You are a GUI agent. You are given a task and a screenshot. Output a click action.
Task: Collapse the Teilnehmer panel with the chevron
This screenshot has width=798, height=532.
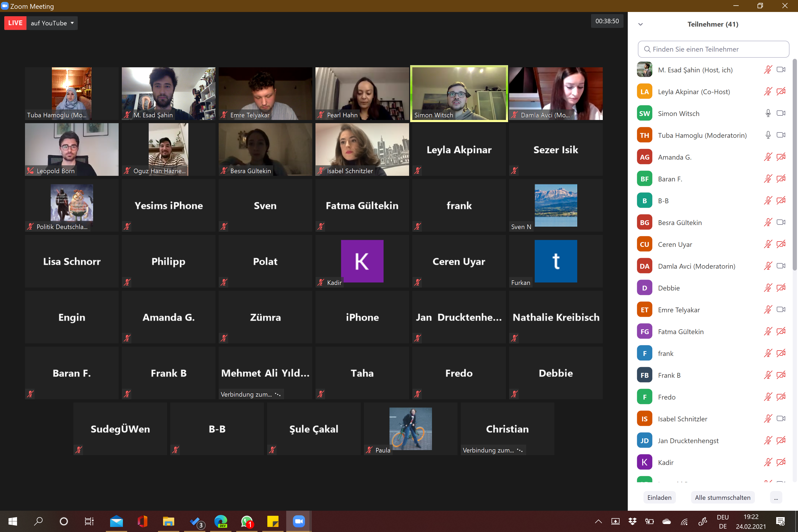click(640, 24)
